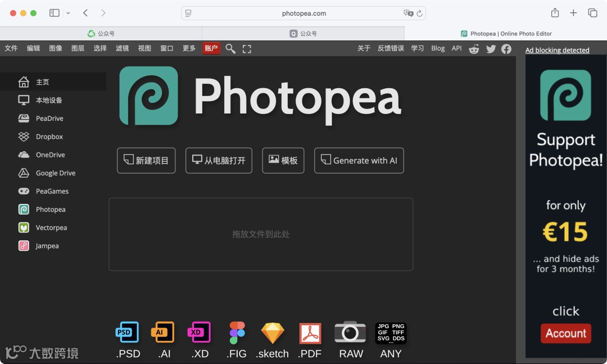Click the red Account button in ad
Screen dimensions: 607x364
(x=565, y=334)
